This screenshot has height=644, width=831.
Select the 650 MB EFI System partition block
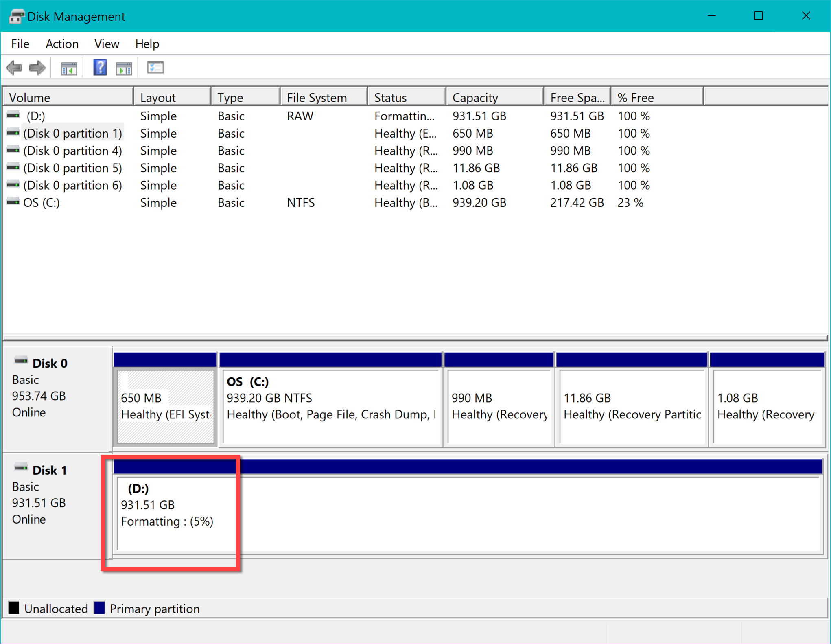pos(165,406)
